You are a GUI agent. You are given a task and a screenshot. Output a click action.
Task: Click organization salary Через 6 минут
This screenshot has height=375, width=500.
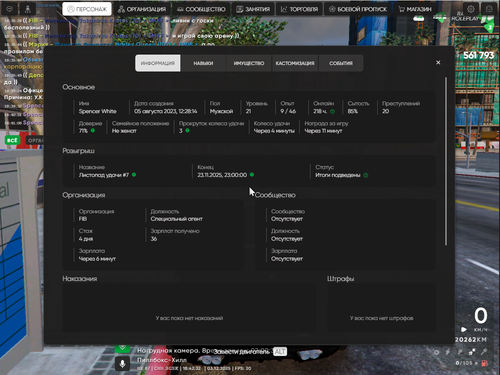97,259
